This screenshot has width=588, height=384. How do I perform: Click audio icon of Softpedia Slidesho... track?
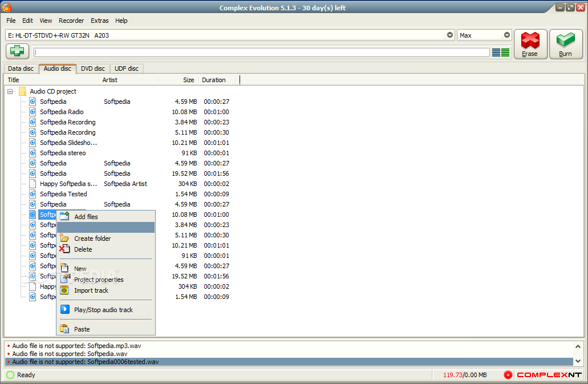(33, 143)
